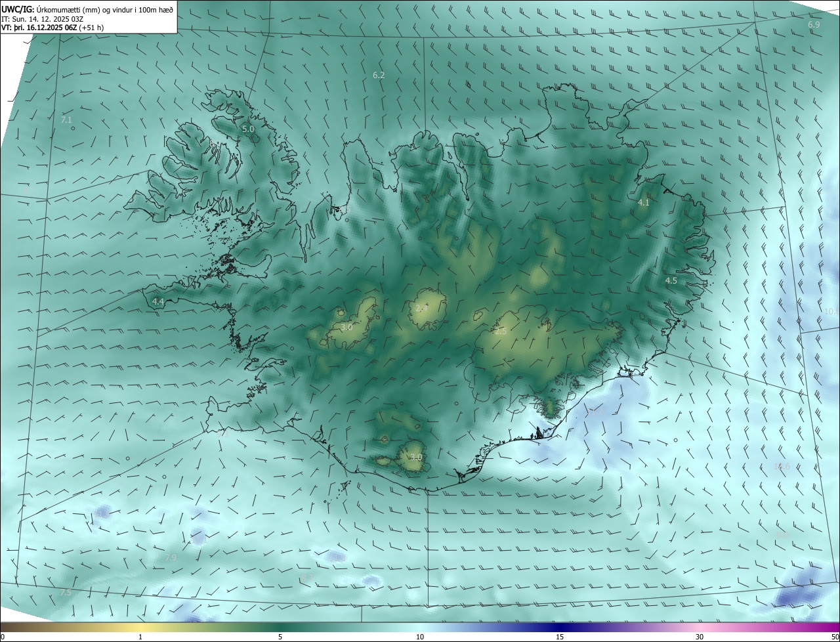The image size is (840, 642).
Task: Select the 2.4 value on the central glacier
Action: (x=422, y=308)
